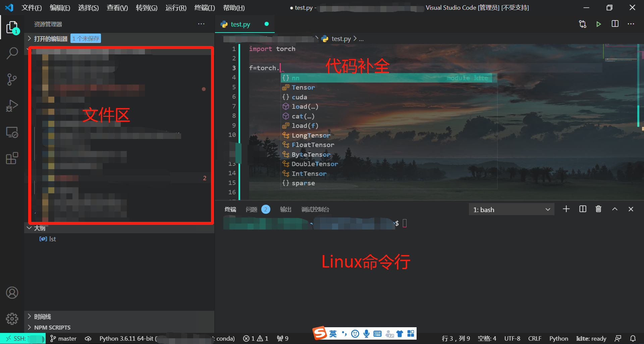The height and width of the screenshot is (344, 644).
Task: Open the 文件(F) menu
Action: tap(32, 8)
